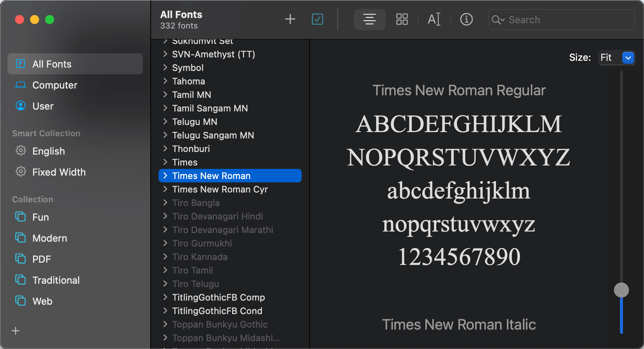Select TitlingGothicFB Comp font
Viewport: 644px width, 349px height.
[230, 297]
